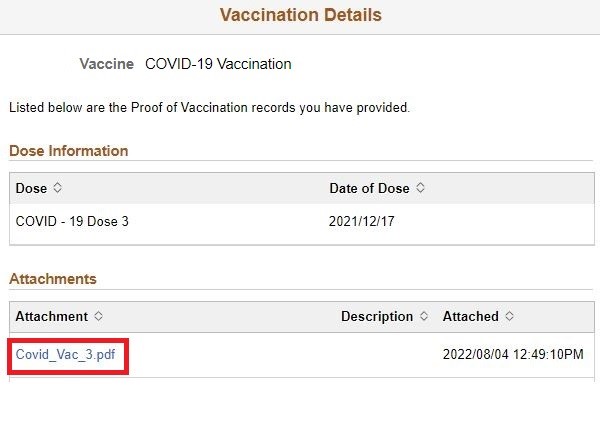
Task: Click the Vaccination Details page title
Action: pyautogui.click(x=300, y=15)
